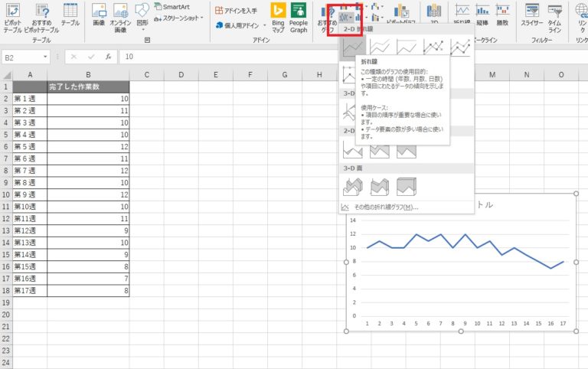Screen dimensions: 588x369
Task: Click the formula bar confirm checkmark
Action: (91, 57)
